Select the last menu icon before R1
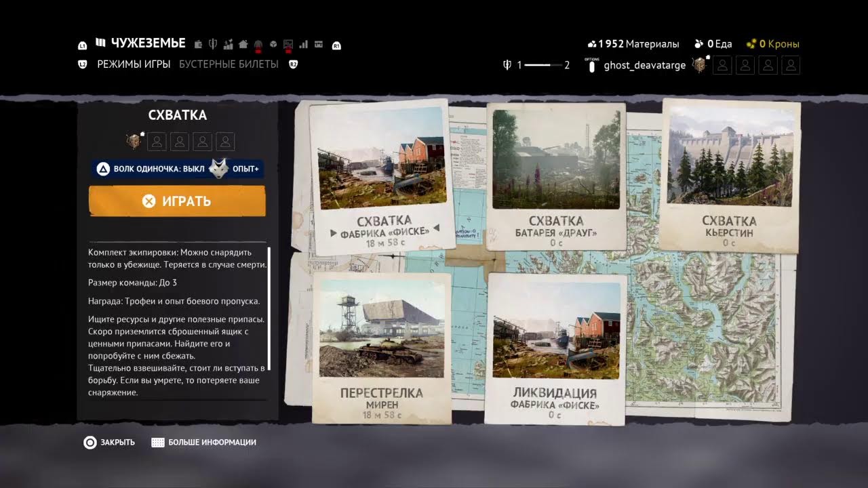The image size is (868, 488). pos(318,45)
